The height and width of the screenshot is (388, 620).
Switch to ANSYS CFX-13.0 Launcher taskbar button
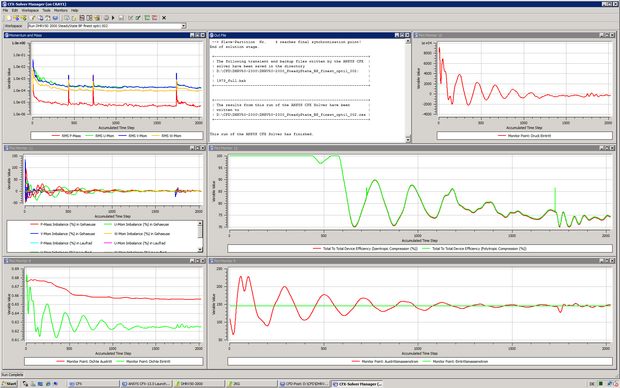pyautogui.click(x=146, y=384)
